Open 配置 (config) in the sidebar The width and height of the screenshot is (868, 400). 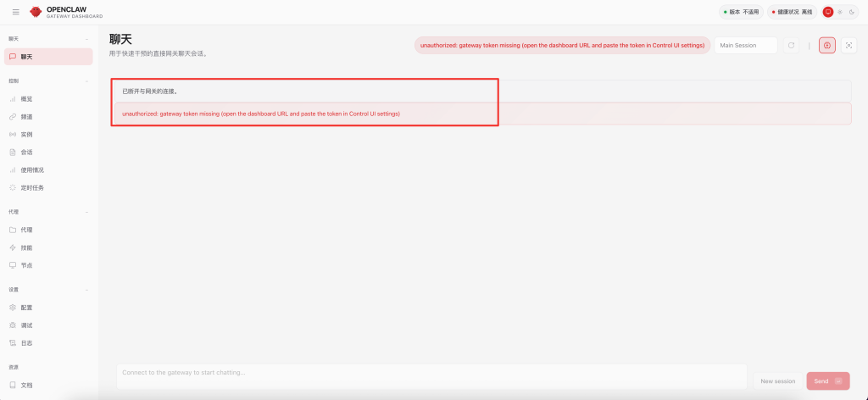tap(27, 308)
